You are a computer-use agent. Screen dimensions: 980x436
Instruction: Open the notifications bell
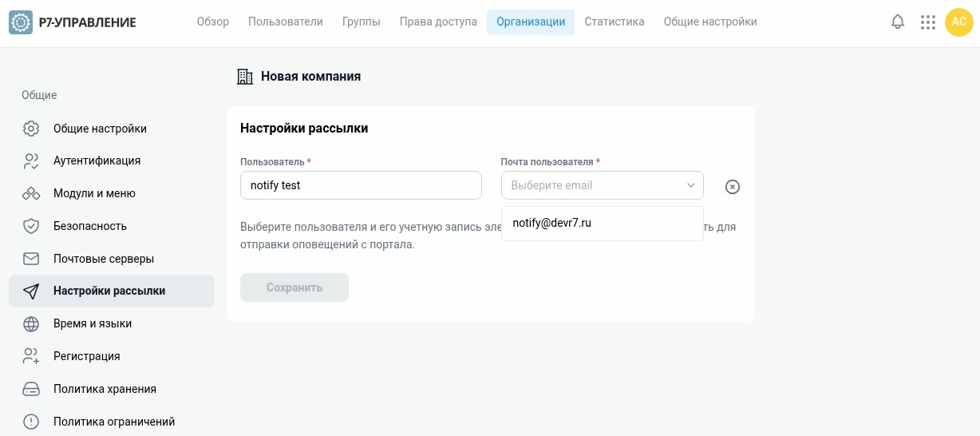point(898,22)
